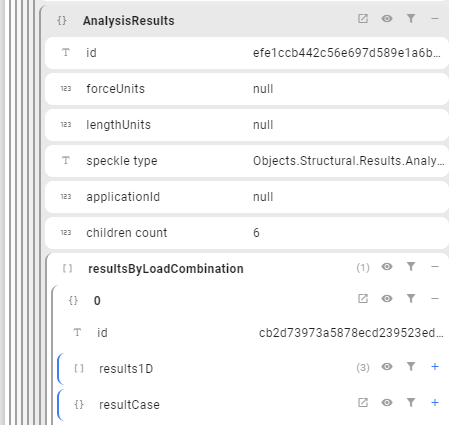Filter by item 0 object
This screenshot has width=452, height=425.
tap(411, 299)
